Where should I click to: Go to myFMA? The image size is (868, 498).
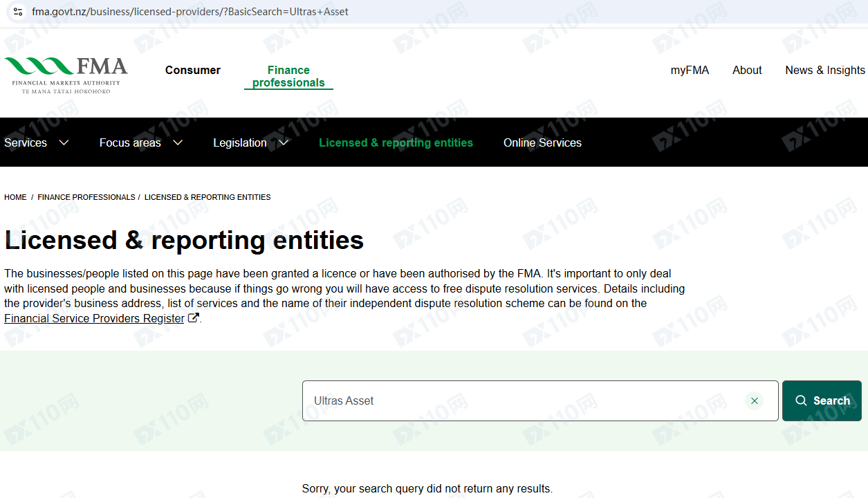click(690, 71)
